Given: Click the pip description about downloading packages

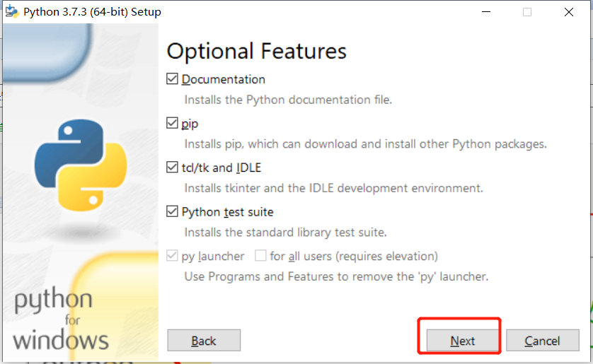Looking at the screenshot, I should coord(365,144).
